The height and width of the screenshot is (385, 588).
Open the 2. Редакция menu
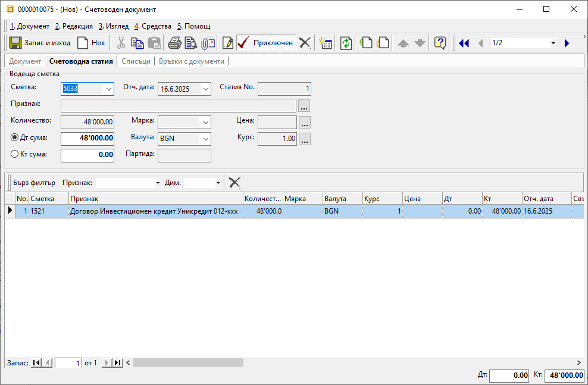click(74, 26)
